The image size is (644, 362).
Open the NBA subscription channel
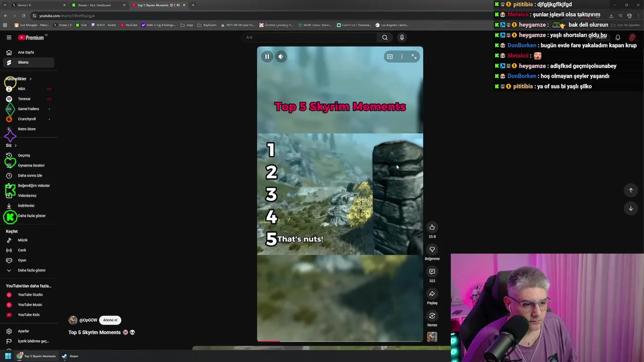click(29, 89)
